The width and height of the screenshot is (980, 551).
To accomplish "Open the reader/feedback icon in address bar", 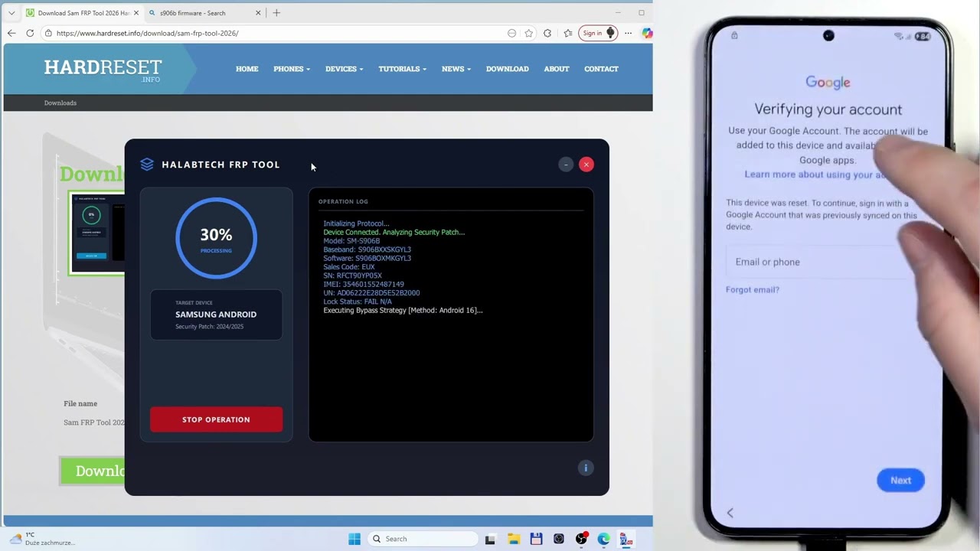I will coord(511,33).
